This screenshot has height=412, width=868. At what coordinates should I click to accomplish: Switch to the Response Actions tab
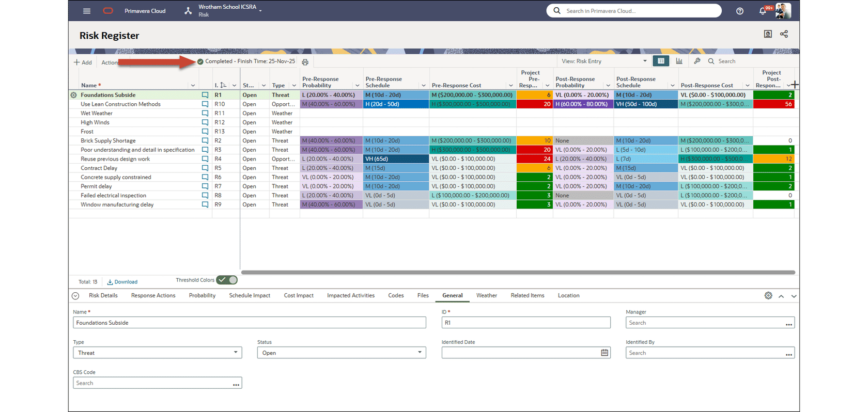[153, 295]
